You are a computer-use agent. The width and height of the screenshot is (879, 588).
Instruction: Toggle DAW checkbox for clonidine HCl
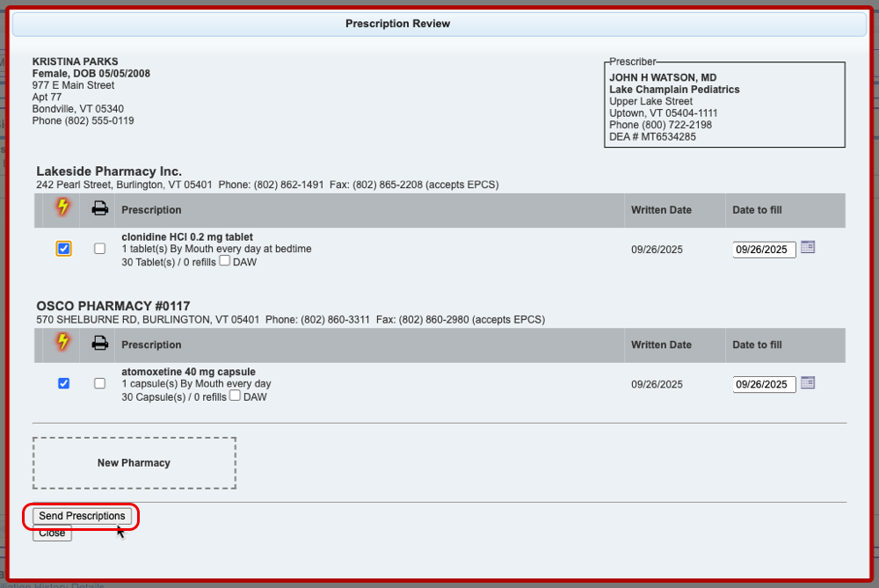[x=224, y=261]
